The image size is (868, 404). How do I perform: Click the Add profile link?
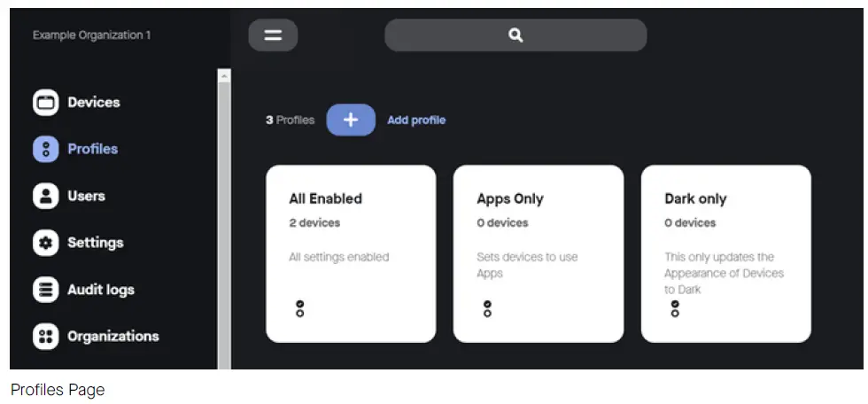(x=416, y=120)
